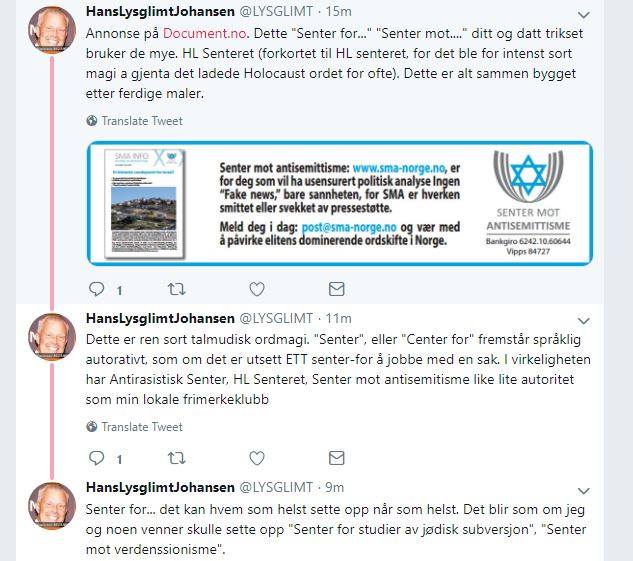The height and width of the screenshot is (561, 633).
Task: Click Translate Tweet under the first tweet
Action: [134, 121]
